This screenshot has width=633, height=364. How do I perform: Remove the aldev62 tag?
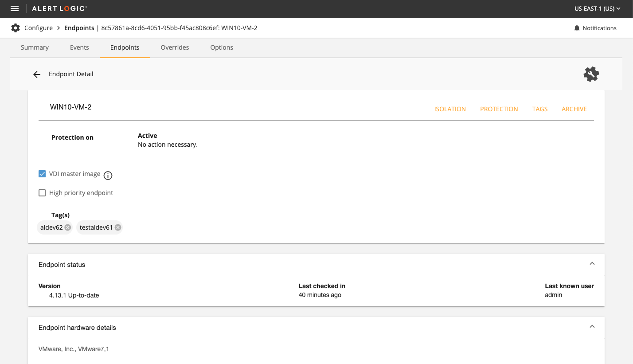[x=67, y=227]
